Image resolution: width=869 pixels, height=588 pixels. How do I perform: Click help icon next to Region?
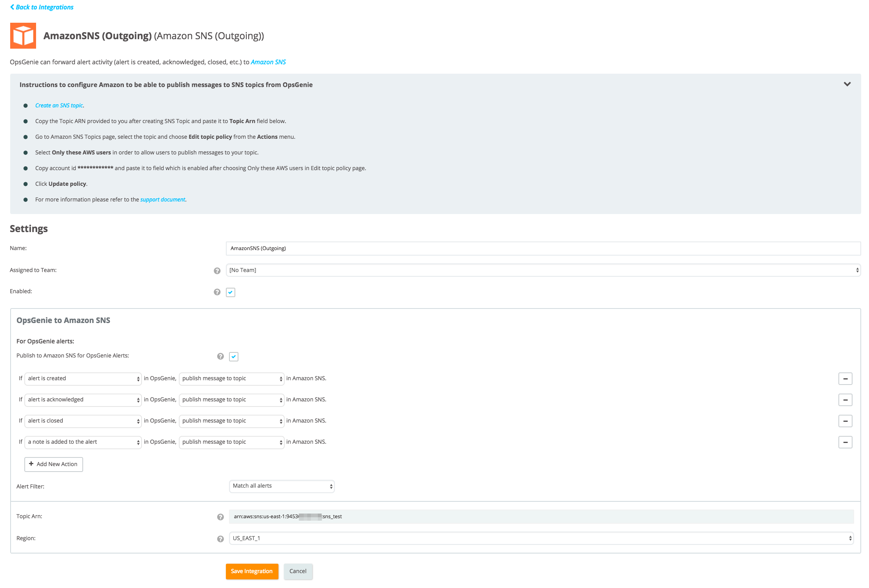click(220, 539)
